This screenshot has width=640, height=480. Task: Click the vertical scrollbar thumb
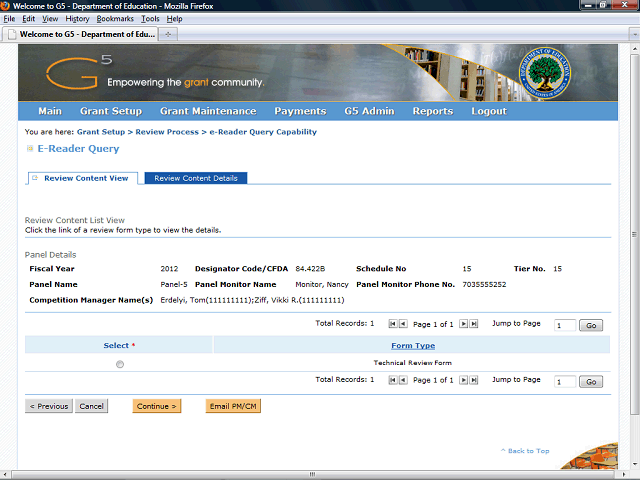tap(634, 234)
